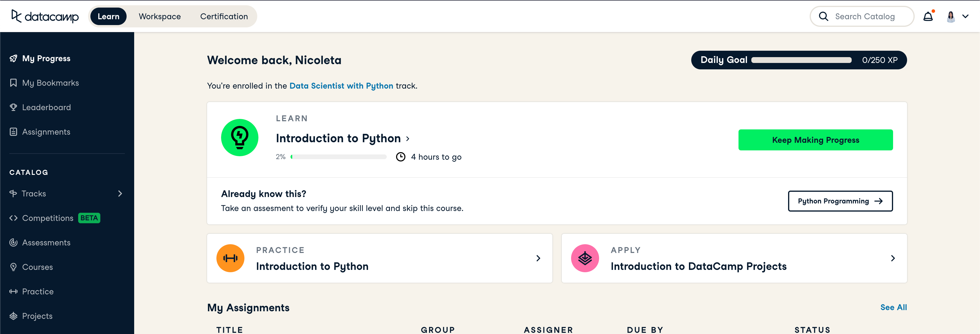Switch to the Learn tab
980x334 pixels.
pyautogui.click(x=108, y=16)
